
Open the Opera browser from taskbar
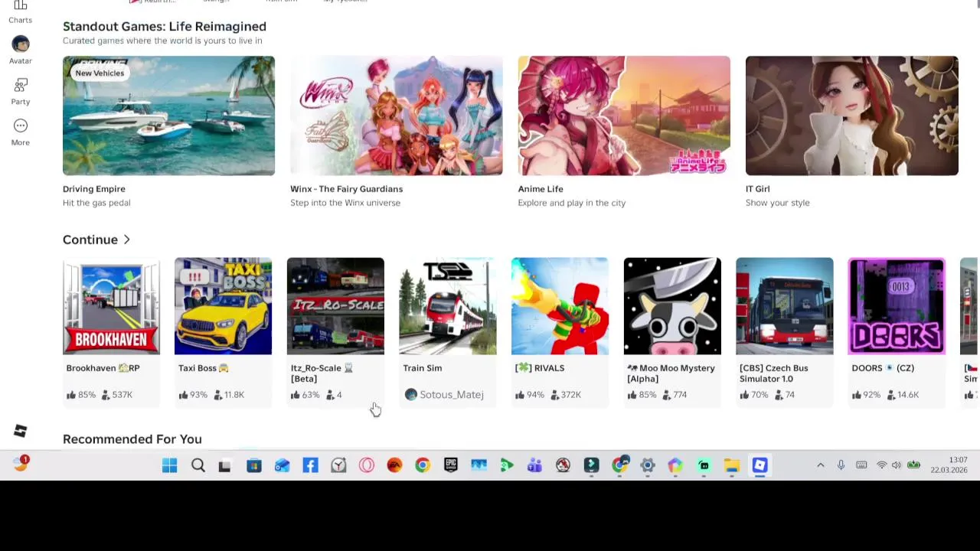pos(367,465)
